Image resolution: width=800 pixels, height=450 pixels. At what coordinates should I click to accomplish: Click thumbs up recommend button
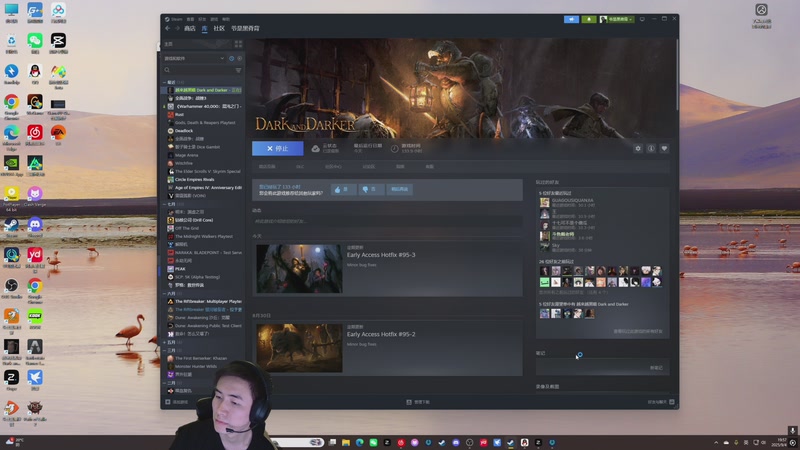(x=343, y=189)
